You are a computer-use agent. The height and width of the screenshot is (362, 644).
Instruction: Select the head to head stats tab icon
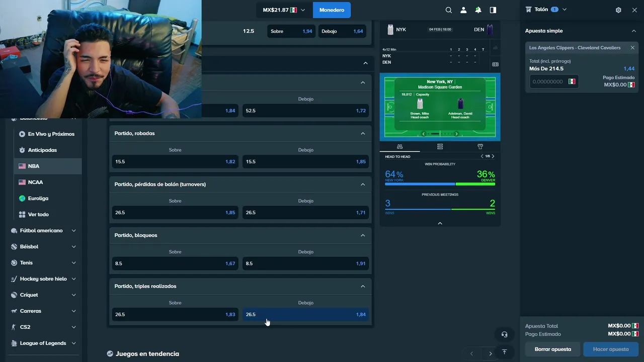(x=399, y=146)
